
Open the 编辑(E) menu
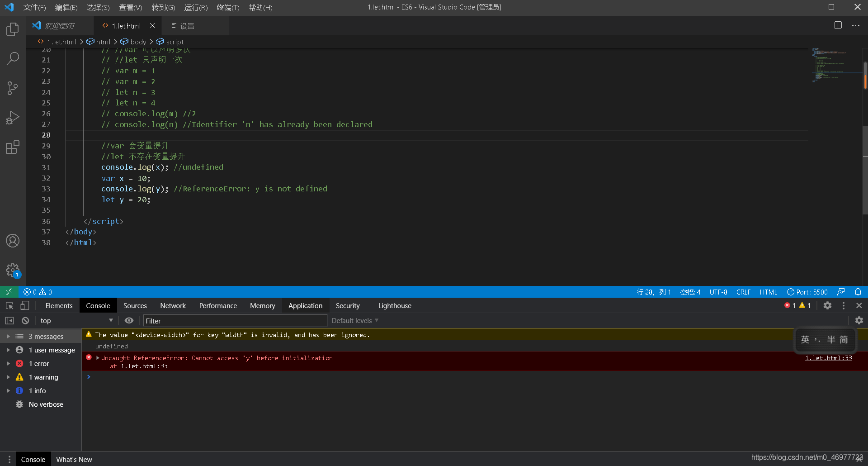pos(66,8)
